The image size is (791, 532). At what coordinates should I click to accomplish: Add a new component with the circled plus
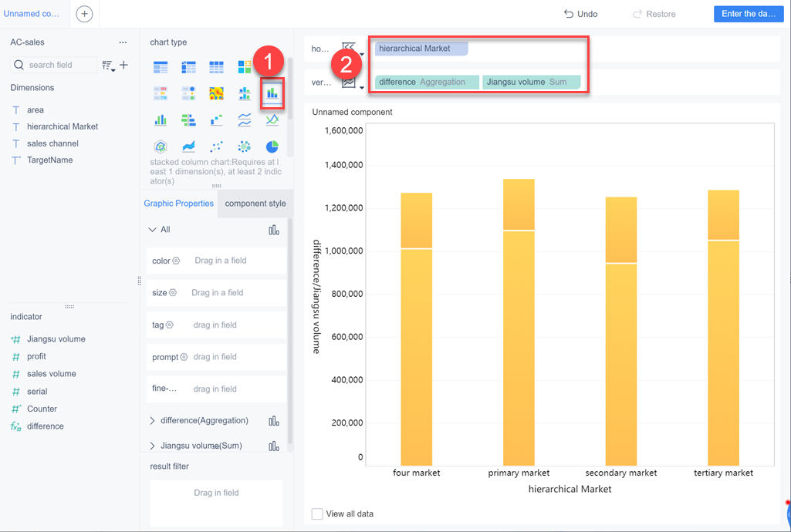[84, 14]
